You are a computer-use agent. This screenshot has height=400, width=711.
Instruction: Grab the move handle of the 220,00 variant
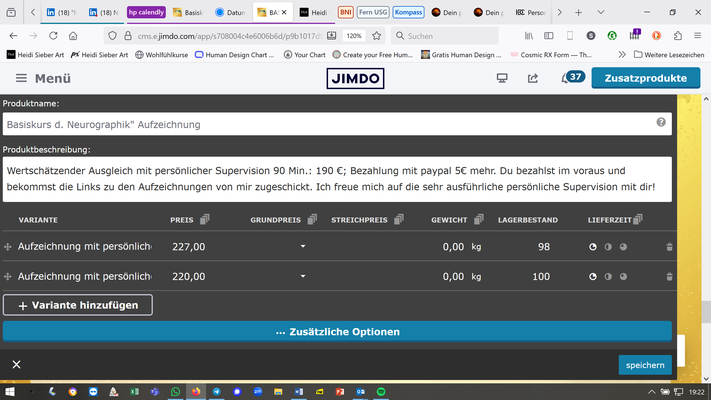click(8, 276)
